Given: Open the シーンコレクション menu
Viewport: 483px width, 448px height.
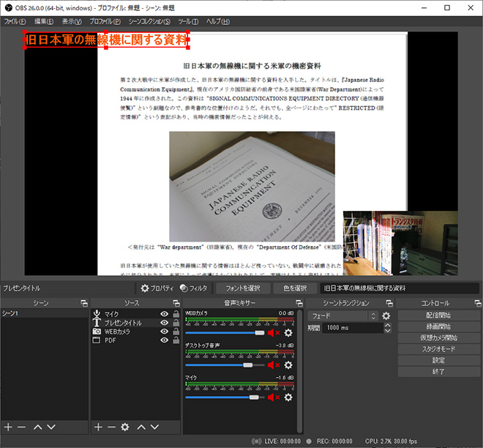Looking at the screenshot, I should coord(149,21).
